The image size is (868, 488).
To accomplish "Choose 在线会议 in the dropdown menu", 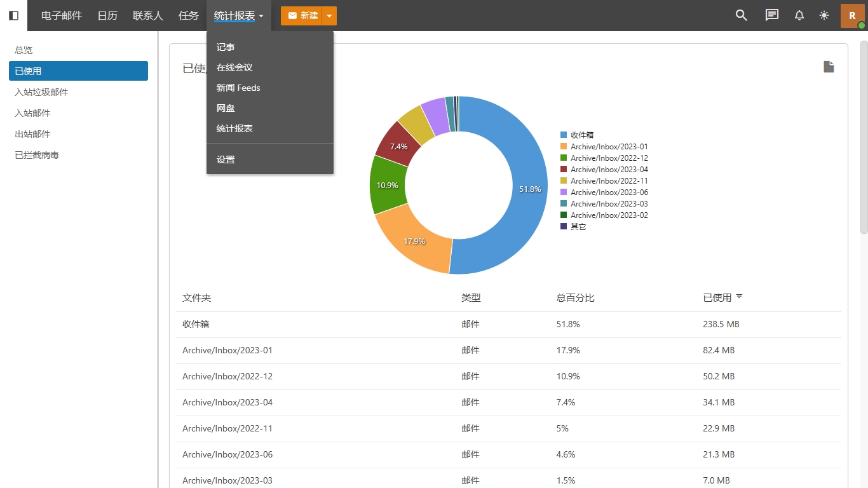I will tap(234, 67).
